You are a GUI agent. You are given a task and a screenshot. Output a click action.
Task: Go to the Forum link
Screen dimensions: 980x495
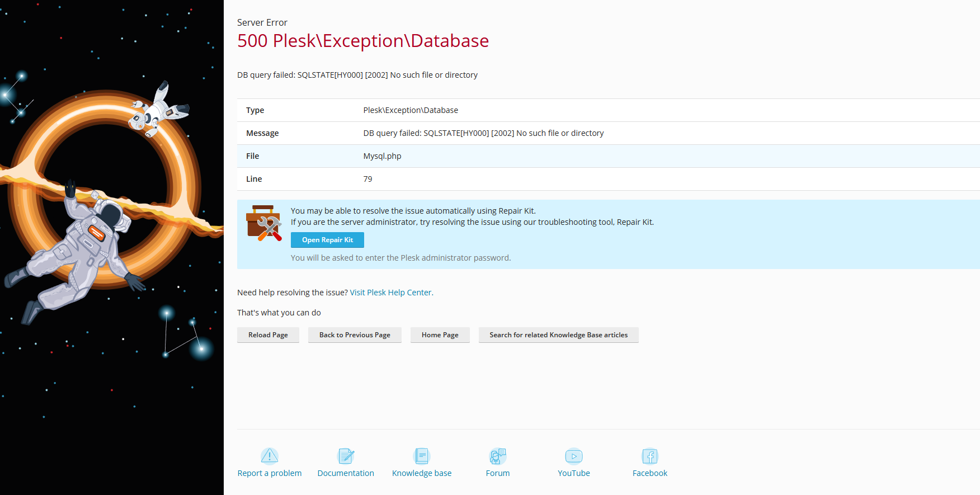[x=498, y=473]
